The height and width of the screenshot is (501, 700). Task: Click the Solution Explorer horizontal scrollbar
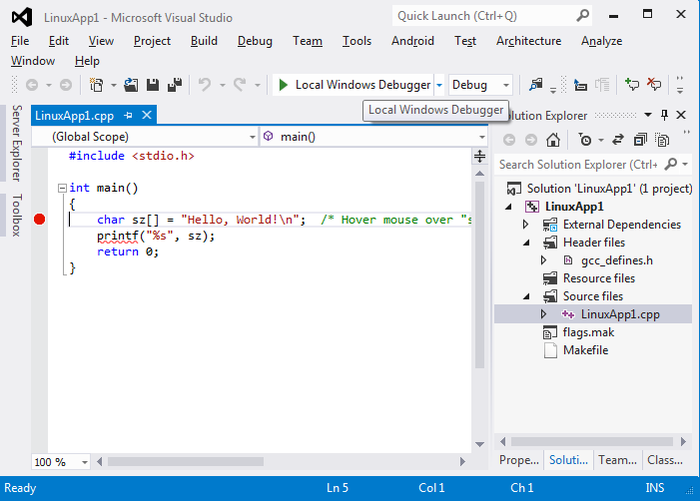(x=592, y=442)
